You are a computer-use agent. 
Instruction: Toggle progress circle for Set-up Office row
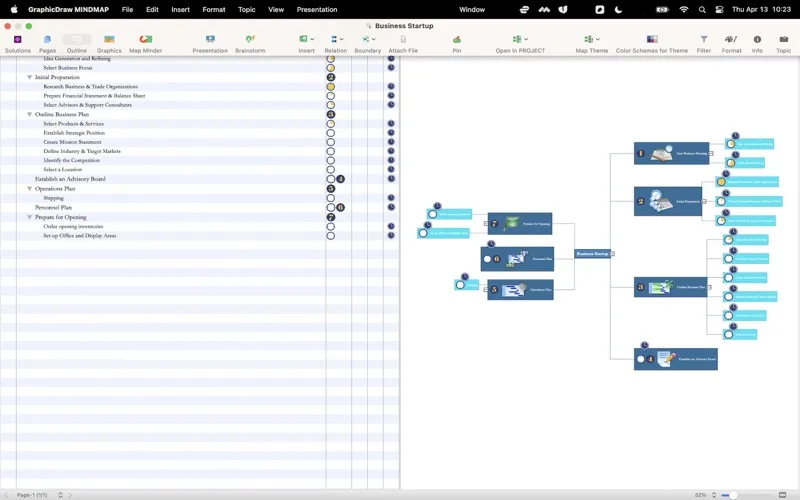331,236
